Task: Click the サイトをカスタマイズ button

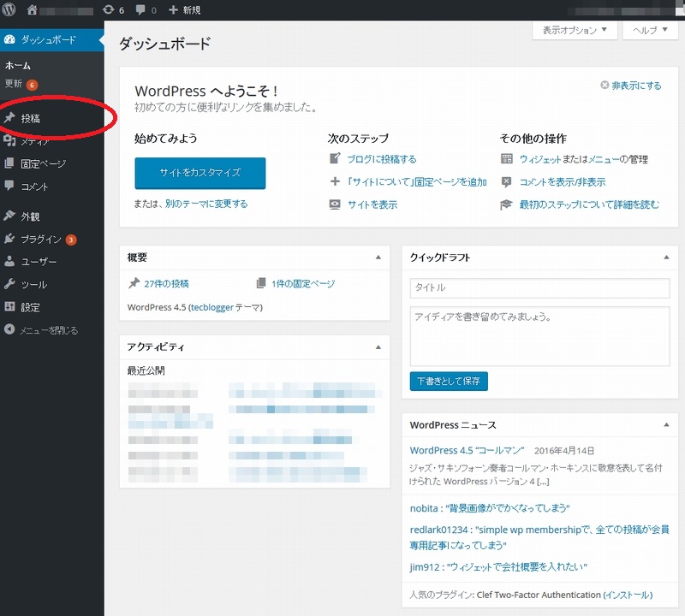Action: click(200, 173)
